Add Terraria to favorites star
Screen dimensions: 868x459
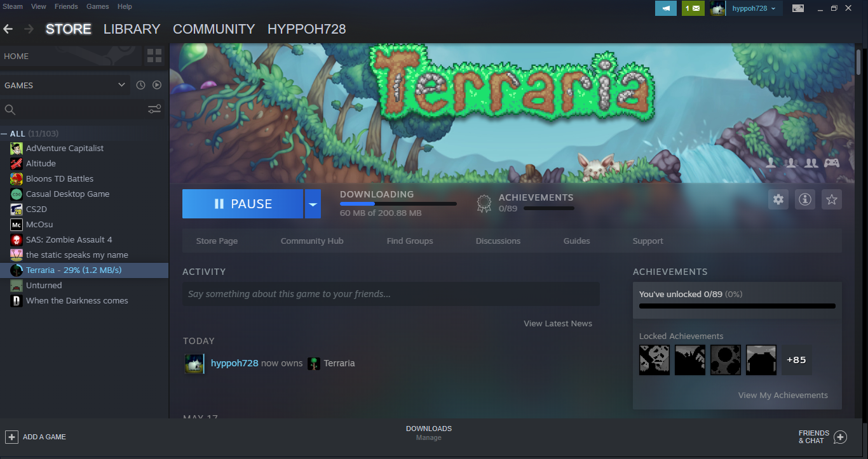[832, 199]
